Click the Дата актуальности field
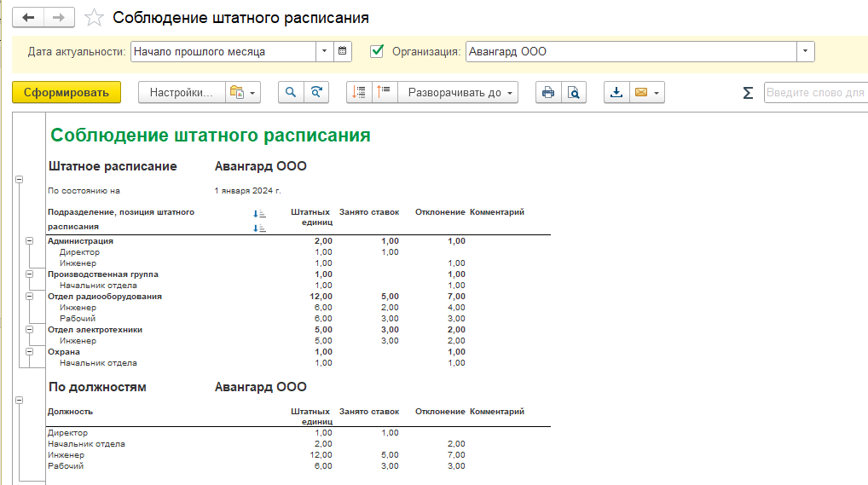Viewport: 868px width, 485px height. tap(223, 51)
